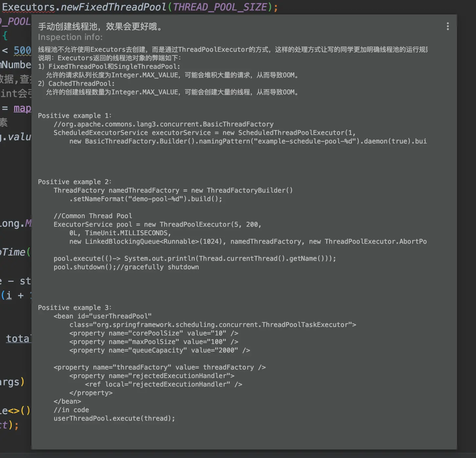This screenshot has height=458, width=476.
Task: Click the '说明：Executors返回的线程池对象的弊端如下:' line
Action: [x=110, y=58]
